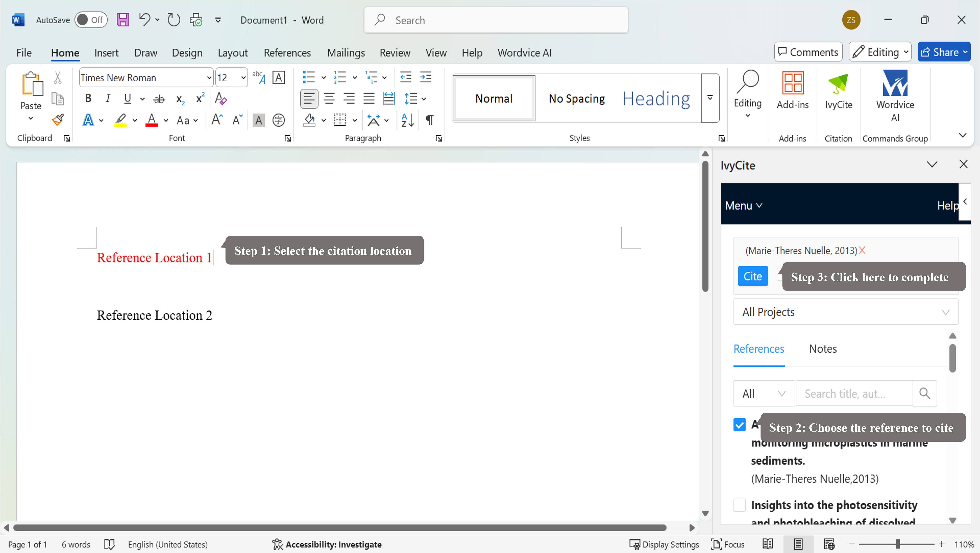980x553 pixels.
Task: Open the Editing mode dropdown at top right
Action: tap(880, 52)
